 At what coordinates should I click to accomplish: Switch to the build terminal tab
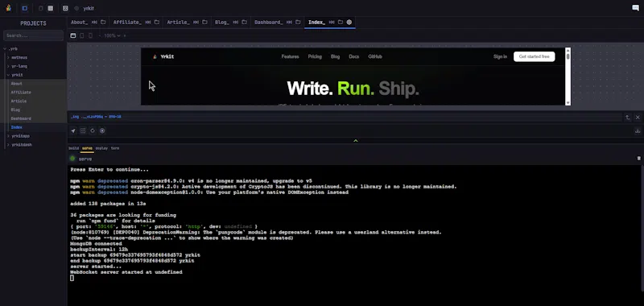(x=73, y=148)
